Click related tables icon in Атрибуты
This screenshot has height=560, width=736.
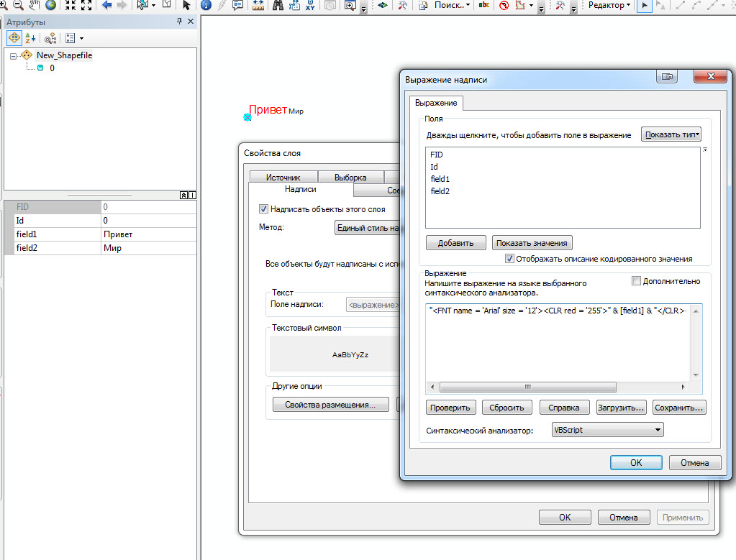(x=50, y=38)
